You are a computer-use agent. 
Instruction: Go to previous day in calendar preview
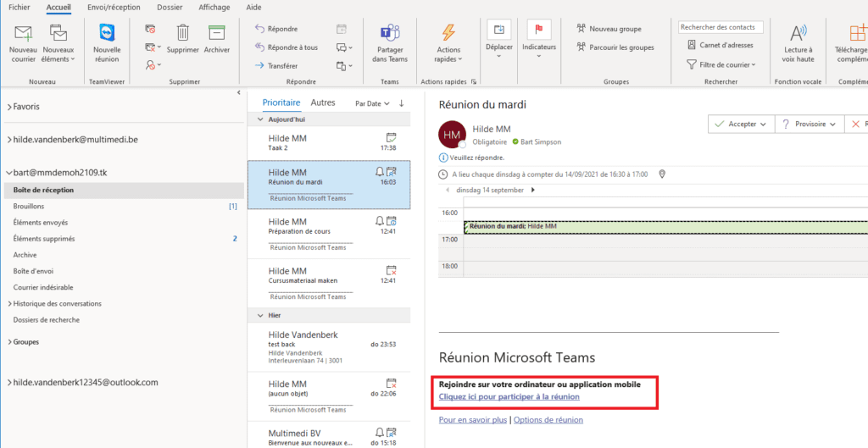tap(448, 190)
